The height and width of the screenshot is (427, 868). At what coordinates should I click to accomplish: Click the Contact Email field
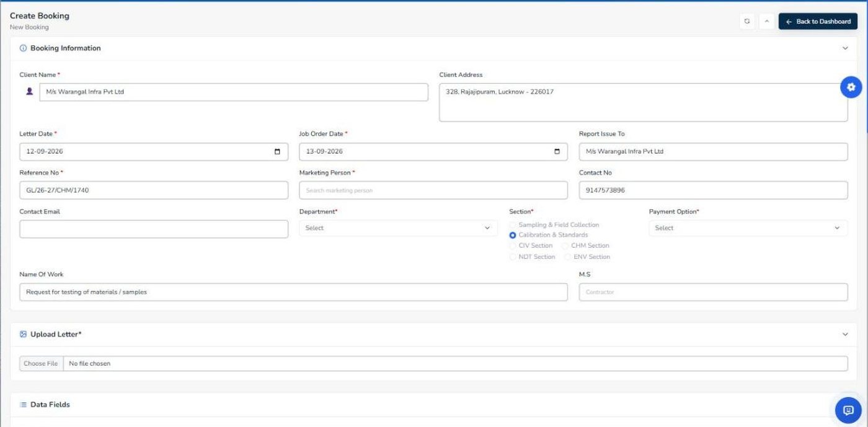154,229
